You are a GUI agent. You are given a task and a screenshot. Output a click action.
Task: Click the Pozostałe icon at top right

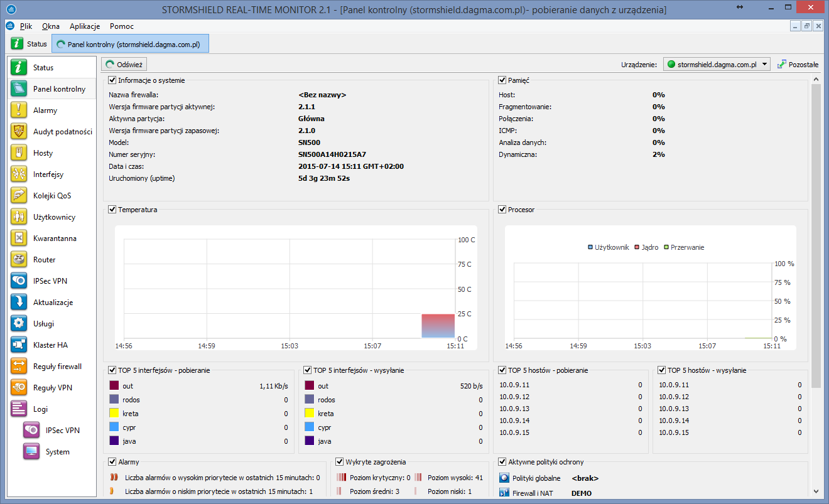point(782,64)
